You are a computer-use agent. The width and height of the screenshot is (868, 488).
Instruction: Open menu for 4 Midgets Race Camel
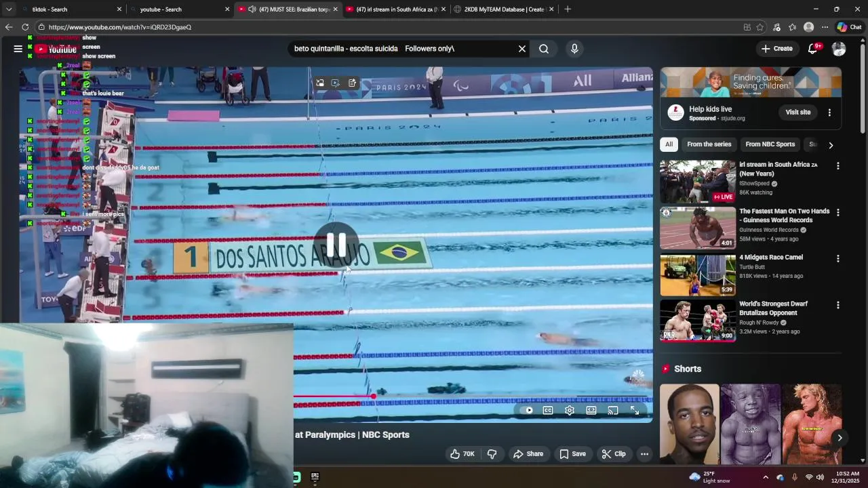coord(838,259)
